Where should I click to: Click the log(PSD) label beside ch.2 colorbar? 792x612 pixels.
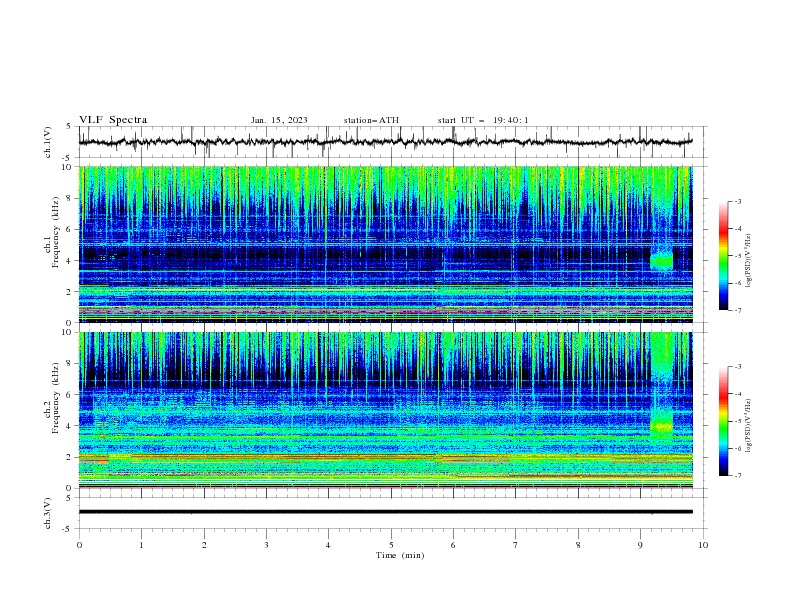(x=748, y=425)
